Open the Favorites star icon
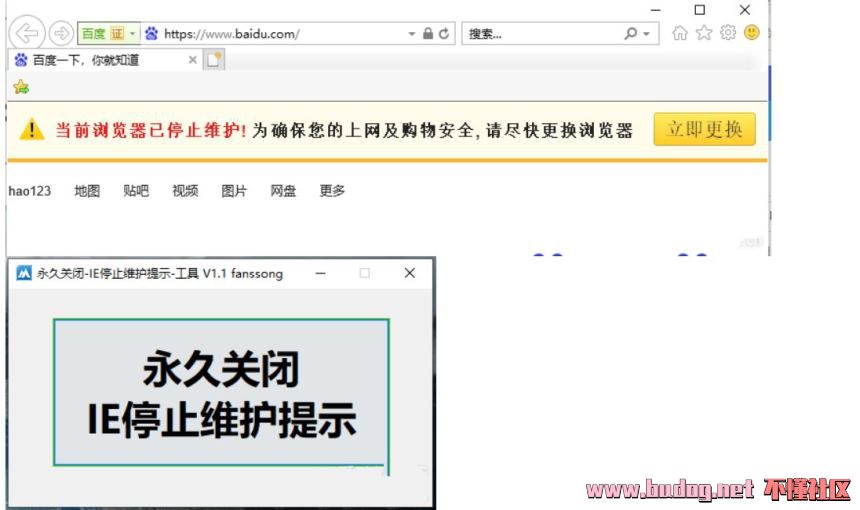This screenshot has height=510, width=860. point(704,33)
